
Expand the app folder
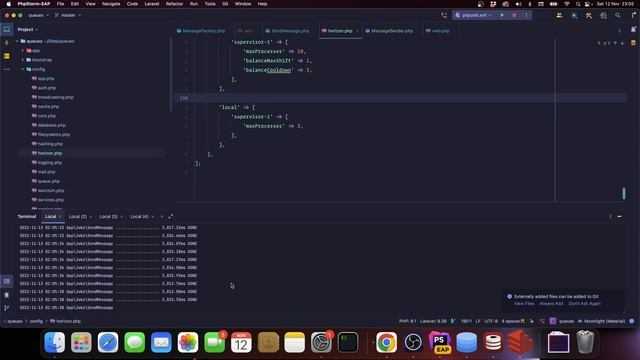click(x=23, y=51)
